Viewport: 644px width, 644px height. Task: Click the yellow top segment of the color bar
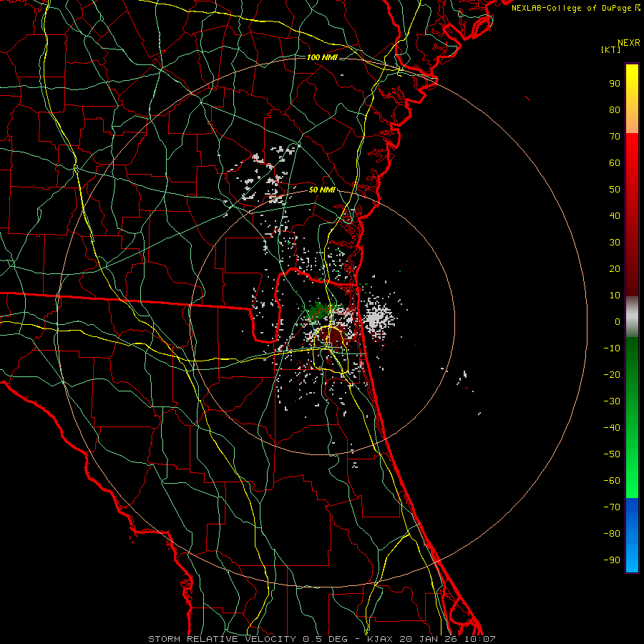(x=632, y=99)
